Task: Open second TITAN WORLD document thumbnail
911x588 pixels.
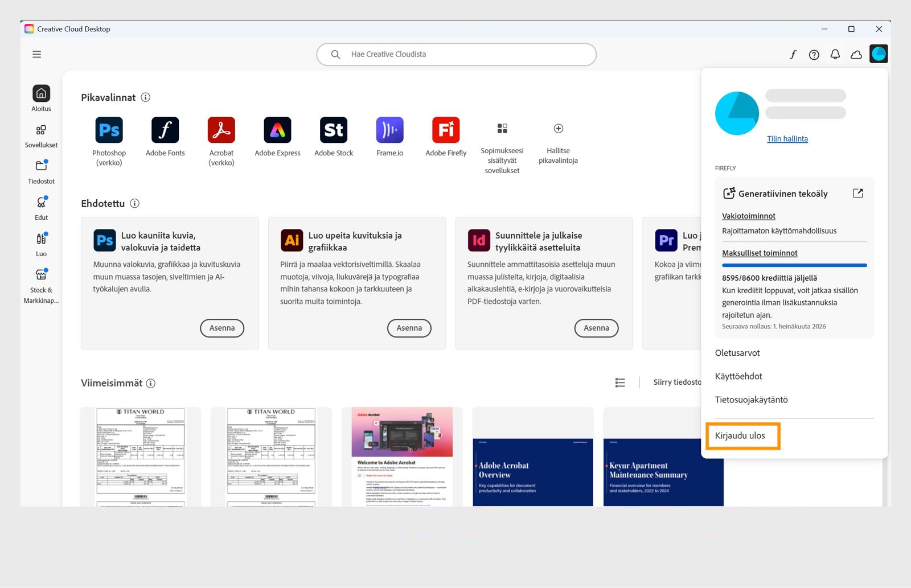Action: [271, 457]
